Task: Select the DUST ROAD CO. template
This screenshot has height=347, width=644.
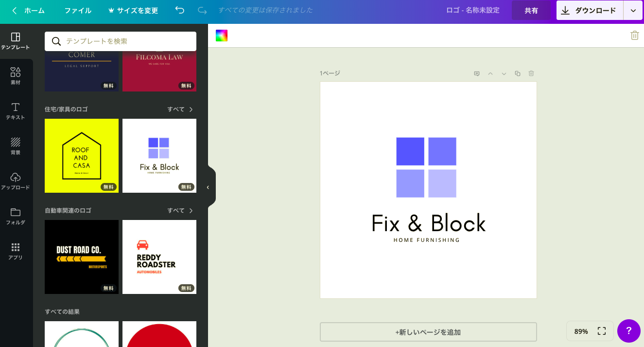Action: pos(82,257)
